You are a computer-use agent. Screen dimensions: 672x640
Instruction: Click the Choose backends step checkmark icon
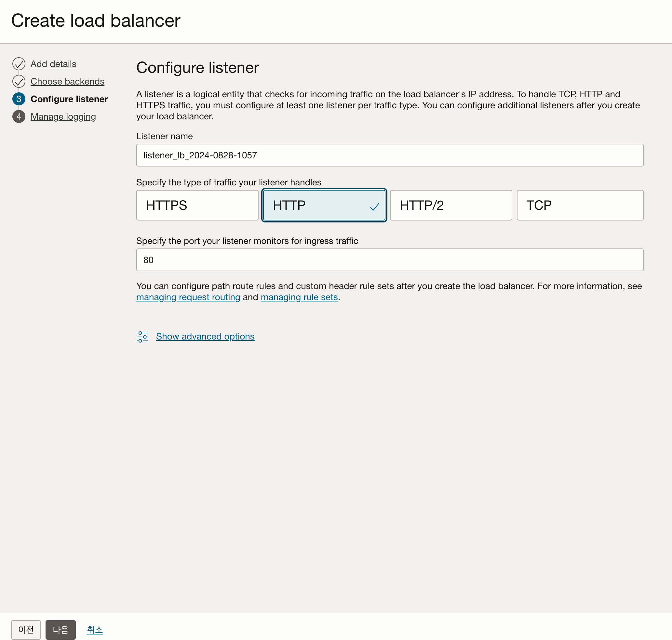click(19, 82)
